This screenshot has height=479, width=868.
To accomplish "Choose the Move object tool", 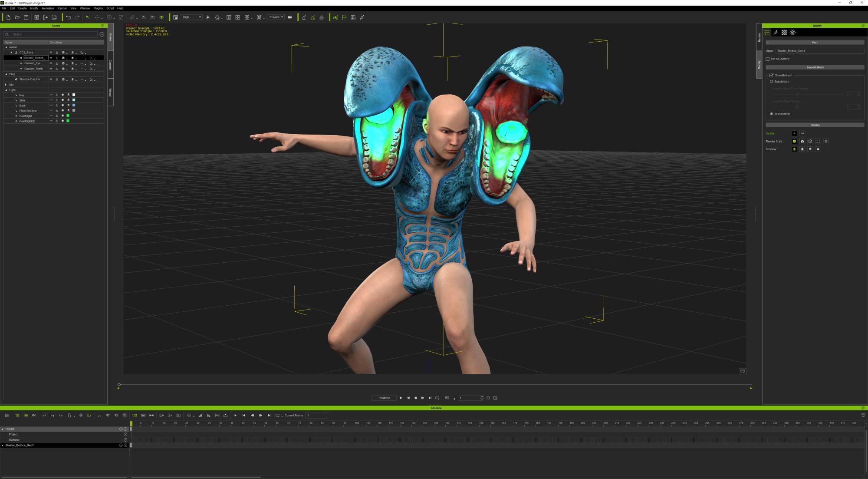I will coord(97,17).
